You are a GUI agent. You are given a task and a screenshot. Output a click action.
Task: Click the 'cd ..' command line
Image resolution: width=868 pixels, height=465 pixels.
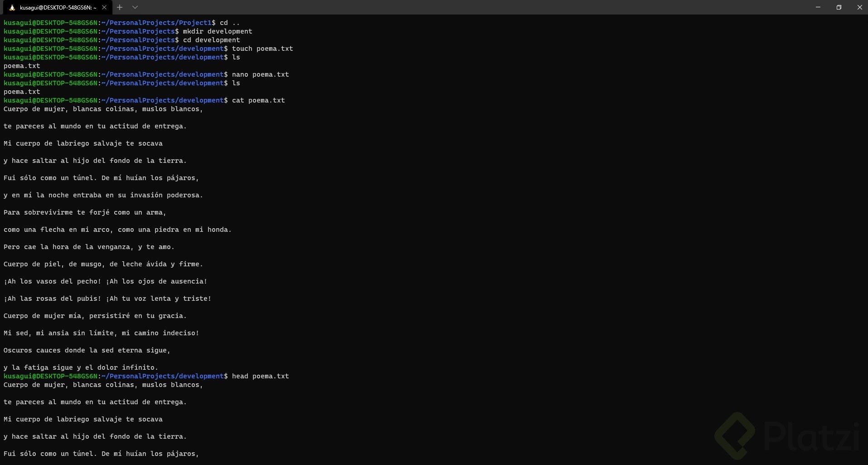230,23
